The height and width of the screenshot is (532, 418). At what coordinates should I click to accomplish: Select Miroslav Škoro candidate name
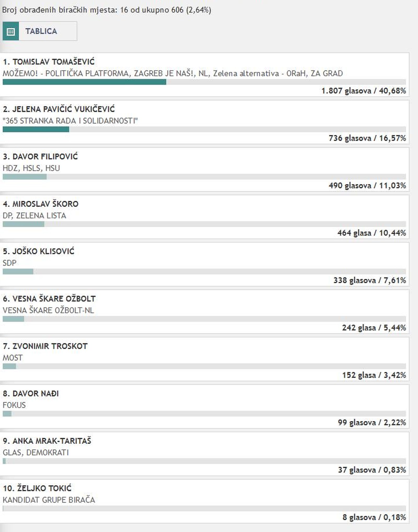[40, 204]
